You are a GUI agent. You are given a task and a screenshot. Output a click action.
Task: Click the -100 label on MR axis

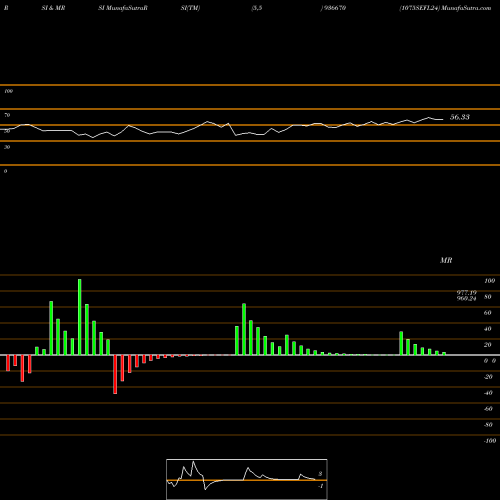490,441
